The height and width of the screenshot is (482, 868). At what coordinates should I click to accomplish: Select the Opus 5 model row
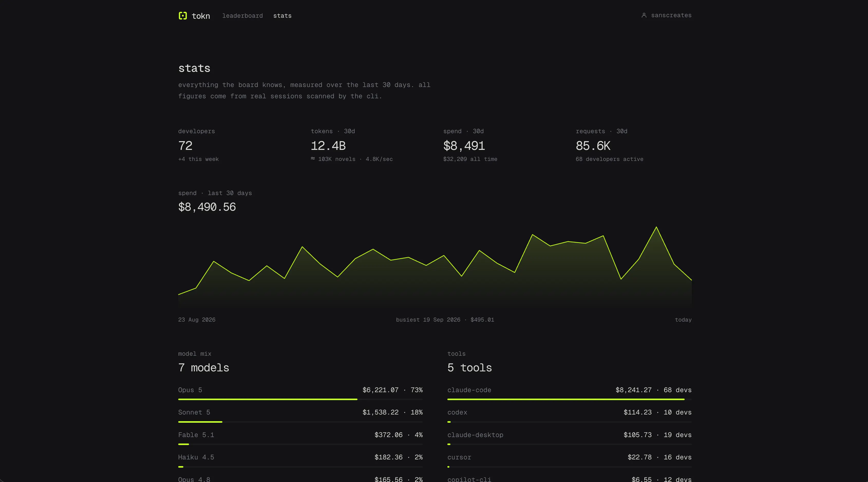pos(300,393)
